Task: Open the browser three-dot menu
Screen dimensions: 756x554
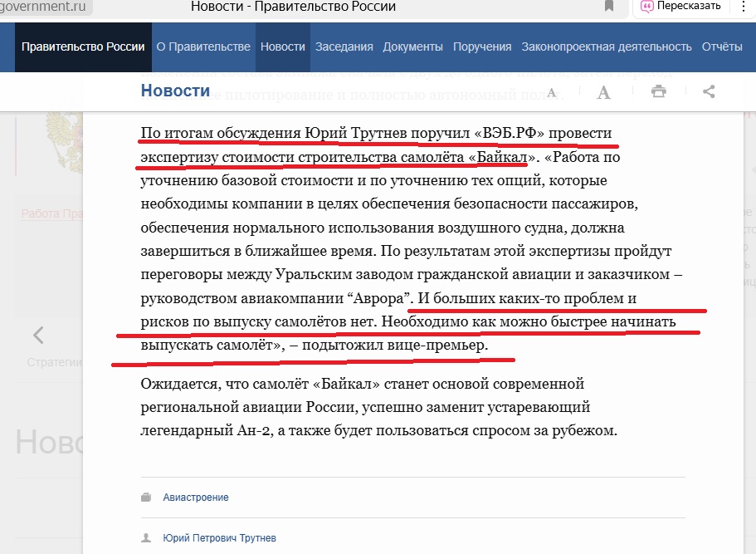Action: 745,7
